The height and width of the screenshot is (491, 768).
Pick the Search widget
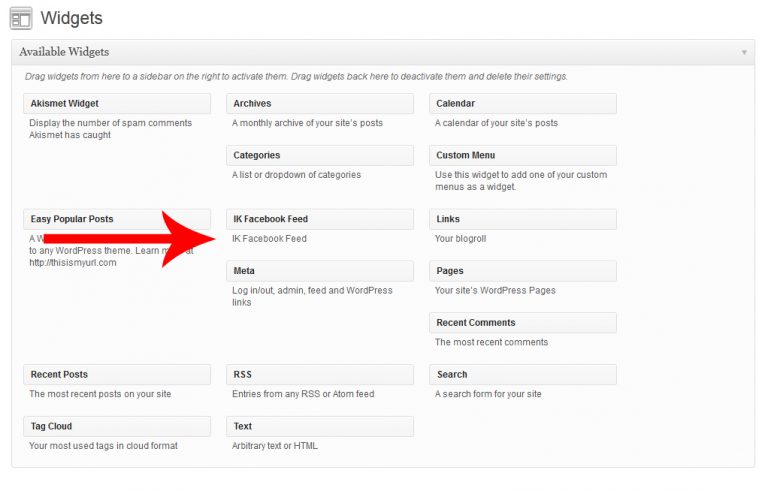[x=523, y=375]
